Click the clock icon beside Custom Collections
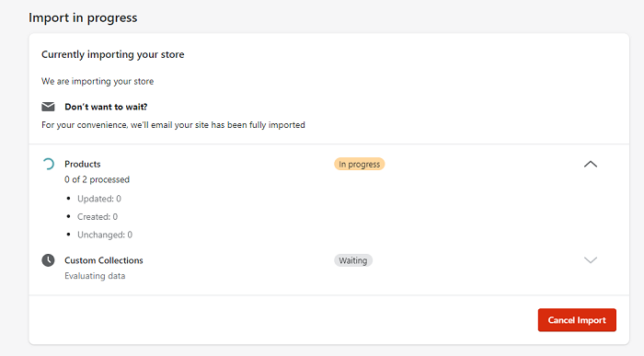The image size is (644, 356). (48, 260)
